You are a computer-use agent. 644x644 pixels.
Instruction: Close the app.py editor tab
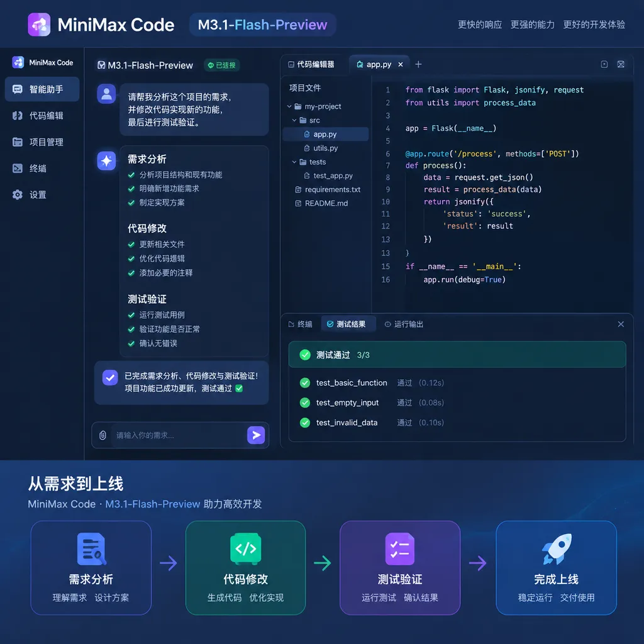click(401, 65)
